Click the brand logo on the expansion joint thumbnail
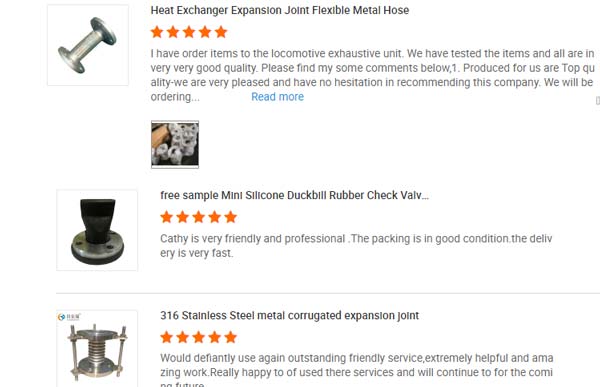The height and width of the screenshot is (387, 600). tap(69, 317)
